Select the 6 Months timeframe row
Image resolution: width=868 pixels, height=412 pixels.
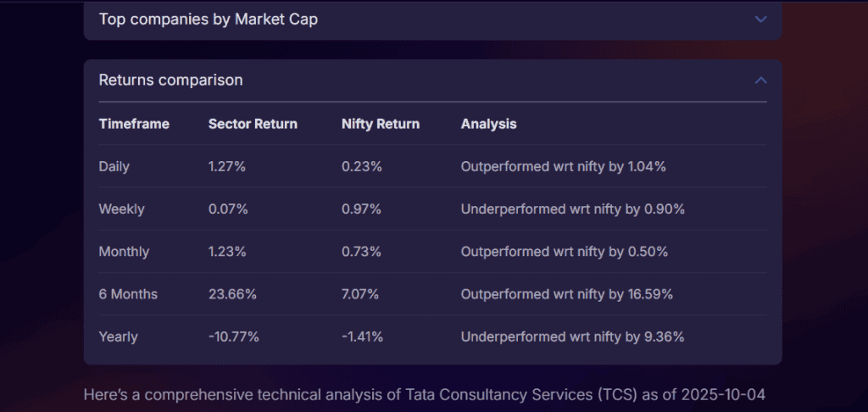(x=128, y=294)
